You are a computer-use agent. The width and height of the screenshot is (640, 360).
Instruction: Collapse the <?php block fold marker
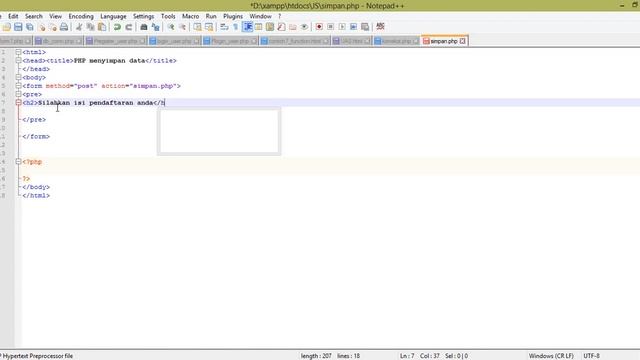(x=18, y=162)
